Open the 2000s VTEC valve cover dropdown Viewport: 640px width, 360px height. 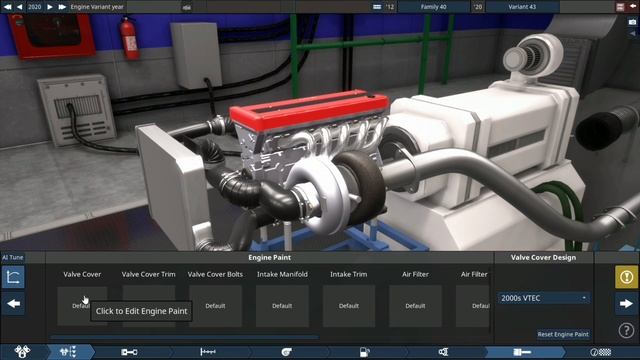pyautogui.click(x=543, y=298)
